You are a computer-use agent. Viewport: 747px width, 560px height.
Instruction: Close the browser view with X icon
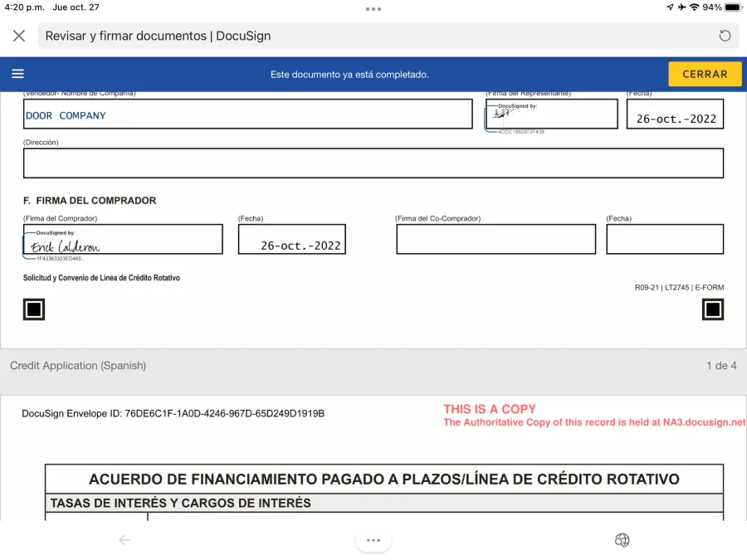[19, 36]
